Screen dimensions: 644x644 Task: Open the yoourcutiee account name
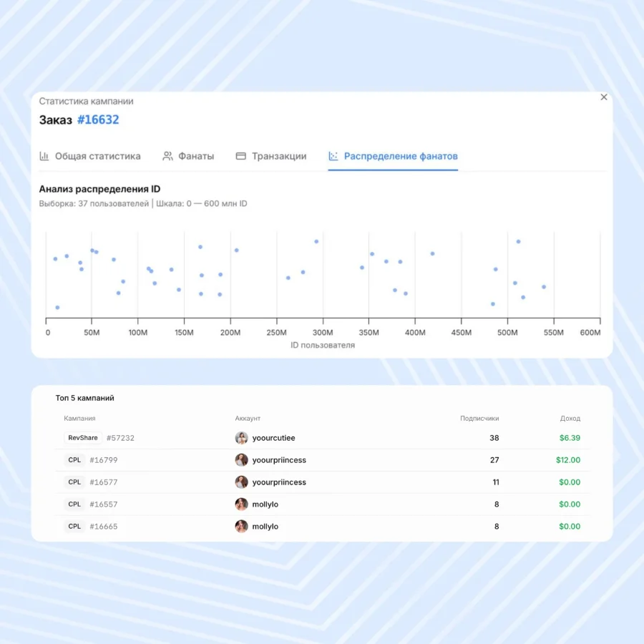[273, 438]
